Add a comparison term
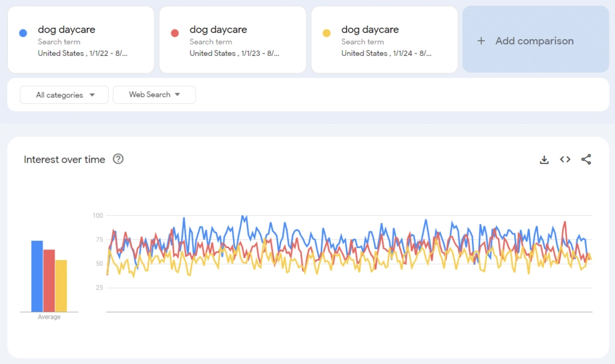 click(535, 39)
